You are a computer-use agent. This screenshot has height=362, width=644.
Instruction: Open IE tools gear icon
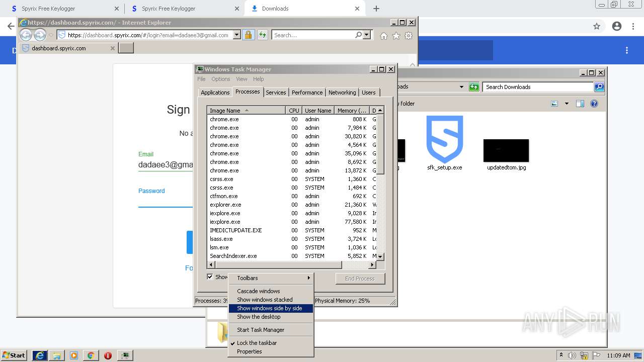[x=409, y=36]
